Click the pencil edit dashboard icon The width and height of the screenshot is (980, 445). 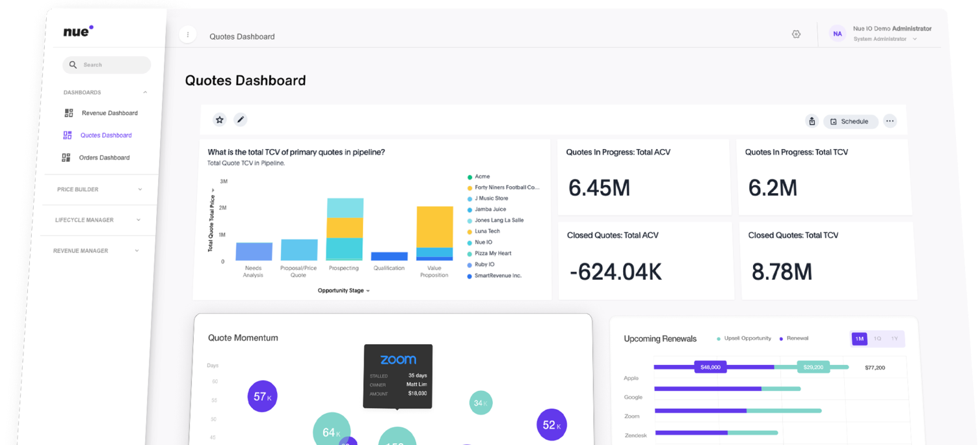pyautogui.click(x=241, y=120)
